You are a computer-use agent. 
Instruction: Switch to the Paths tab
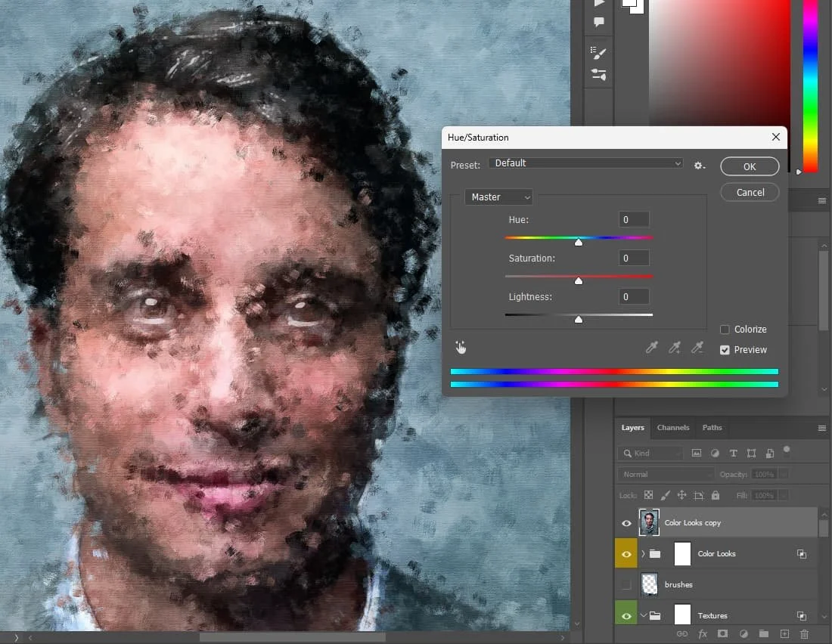tap(712, 428)
